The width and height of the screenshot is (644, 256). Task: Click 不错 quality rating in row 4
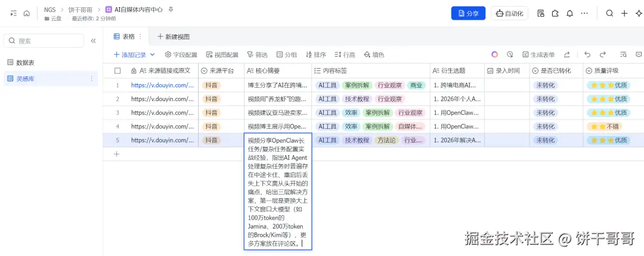coord(604,127)
